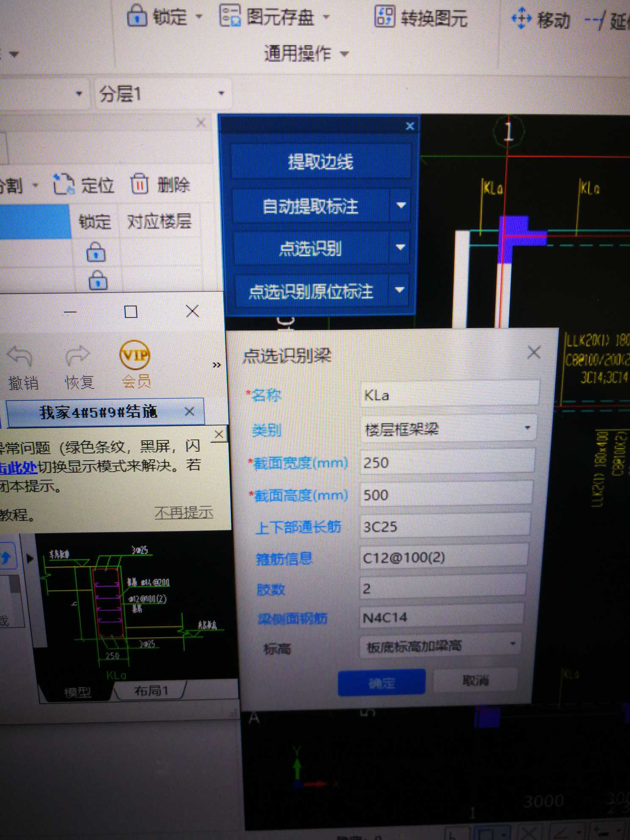Click the 恢复 redo arrow
Image resolution: width=630 pixels, height=840 pixels.
(77, 356)
